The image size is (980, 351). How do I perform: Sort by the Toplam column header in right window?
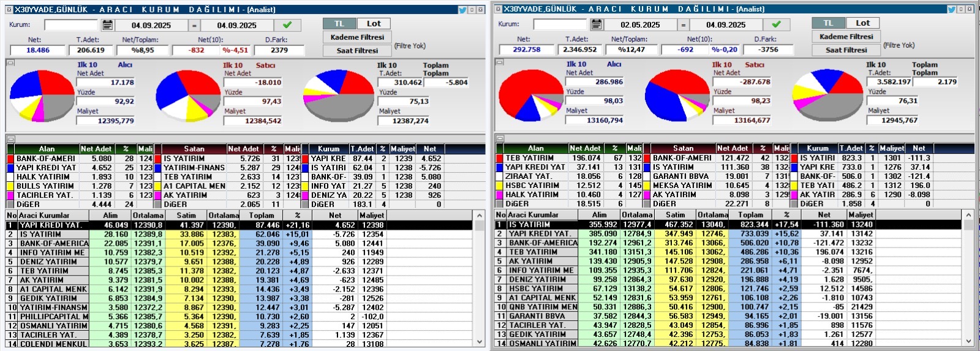pos(750,215)
